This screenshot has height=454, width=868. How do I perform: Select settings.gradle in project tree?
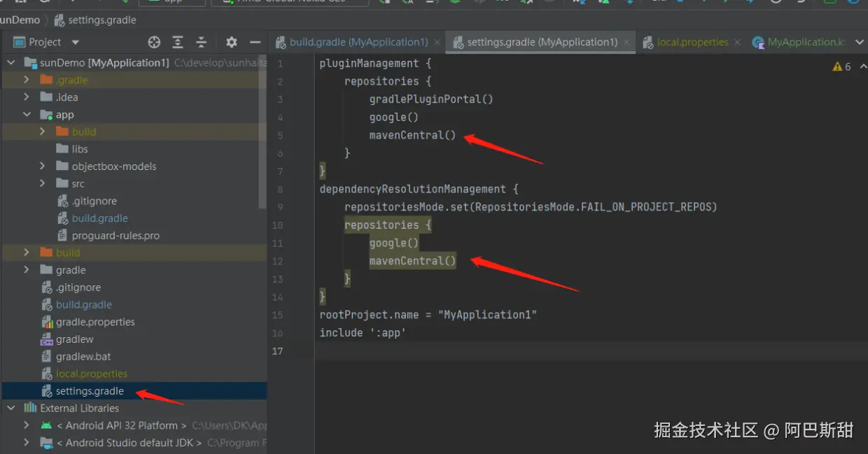point(82,391)
